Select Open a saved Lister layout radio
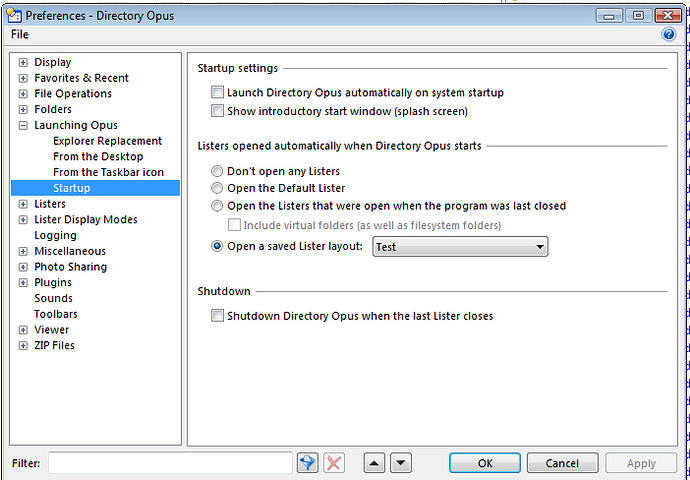690x480 pixels. pyautogui.click(x=217, y=246)
